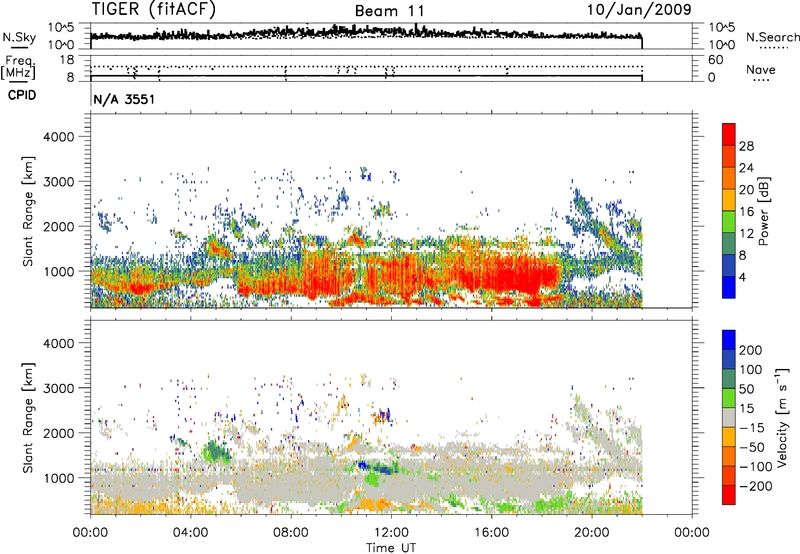
Task: Pick the red top segment of power colorbar
Action: (729, 134)
